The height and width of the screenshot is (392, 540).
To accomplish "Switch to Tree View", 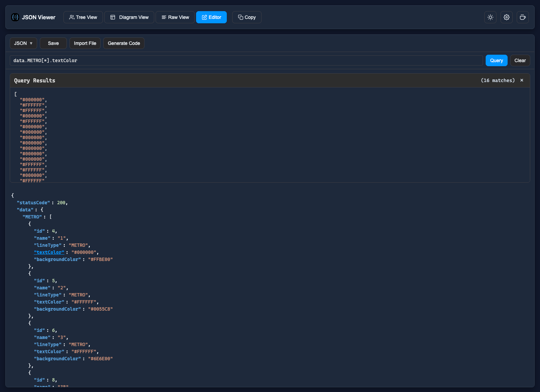I will [x=83, y=17].
